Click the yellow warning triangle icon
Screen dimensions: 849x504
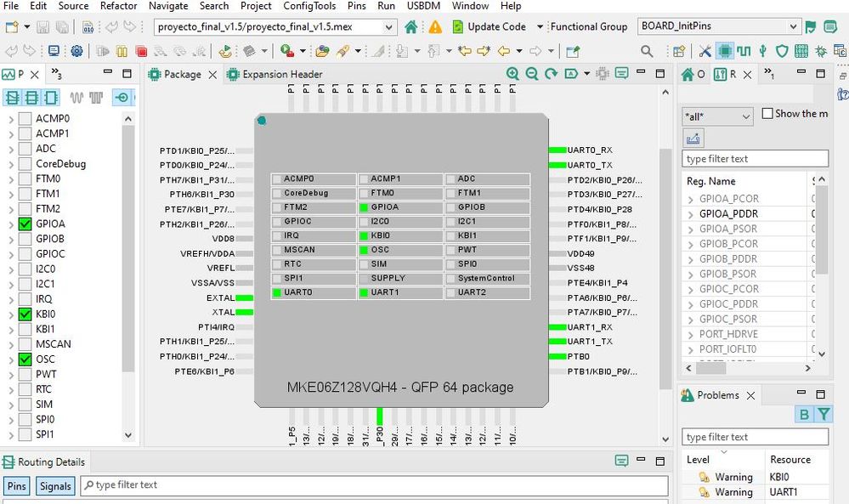(435, 26)
